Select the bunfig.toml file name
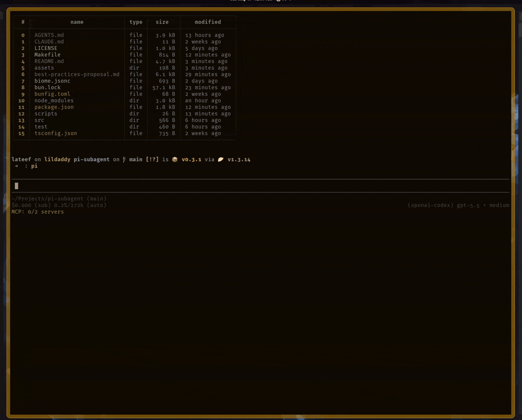522x420 pixels. point(52,94)
